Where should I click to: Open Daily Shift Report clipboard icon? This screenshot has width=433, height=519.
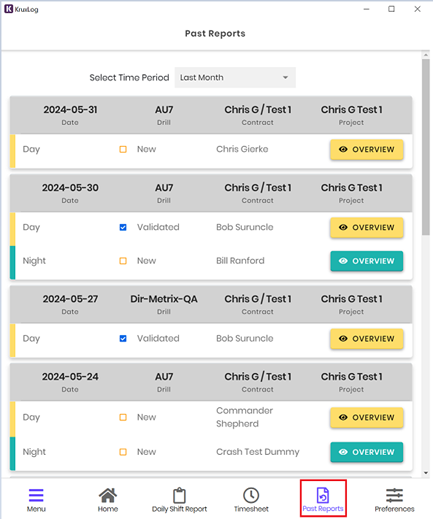pos(179,495)
